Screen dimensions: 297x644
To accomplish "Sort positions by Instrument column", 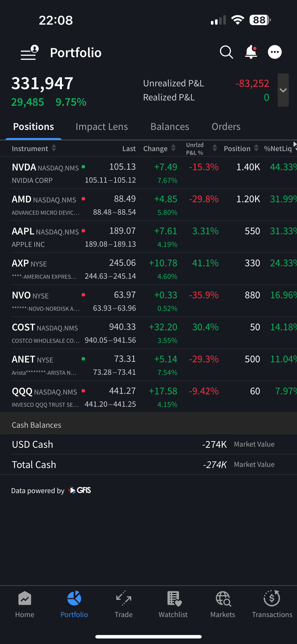I will (x=34, y=149).
